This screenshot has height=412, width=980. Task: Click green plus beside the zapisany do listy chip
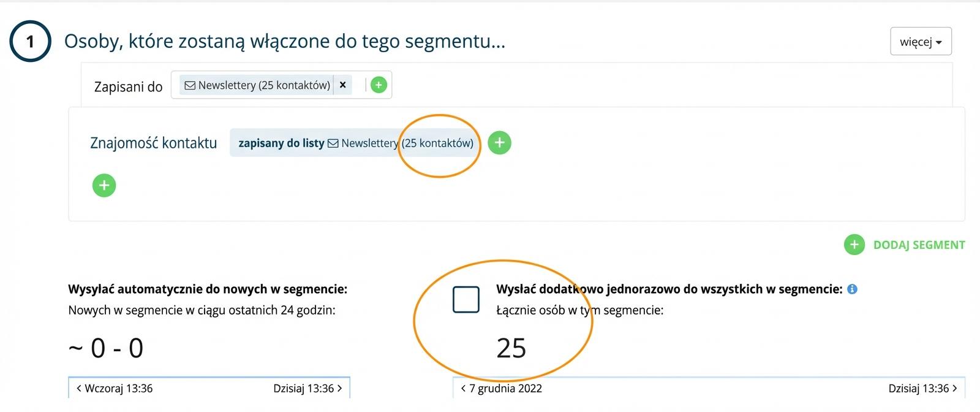499,143
